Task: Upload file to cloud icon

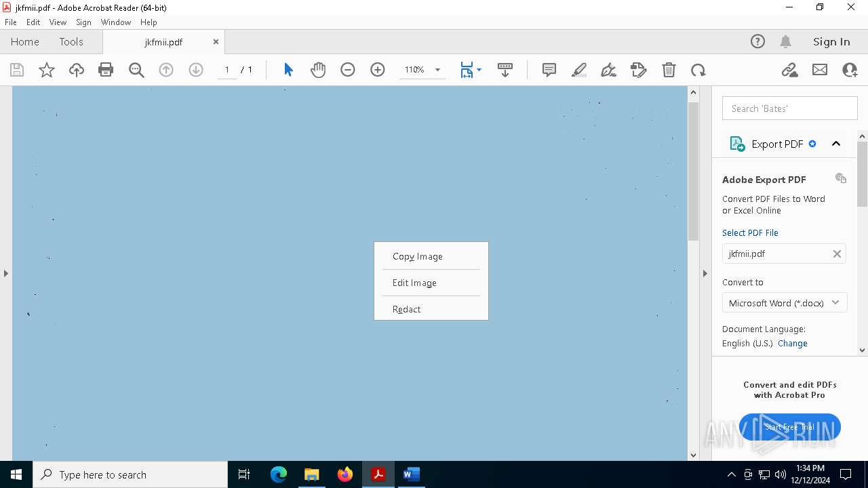Action: tap(77, 70)
